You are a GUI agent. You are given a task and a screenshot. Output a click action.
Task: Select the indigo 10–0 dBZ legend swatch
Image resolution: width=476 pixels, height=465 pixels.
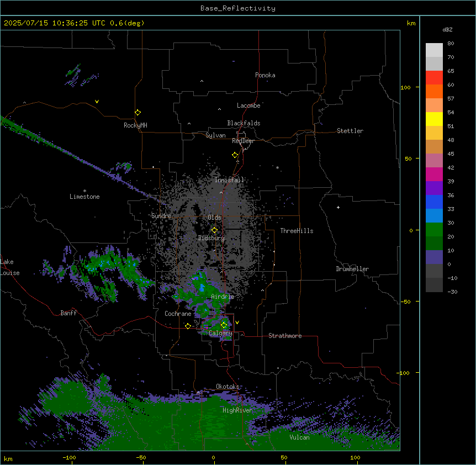[434, 257]
